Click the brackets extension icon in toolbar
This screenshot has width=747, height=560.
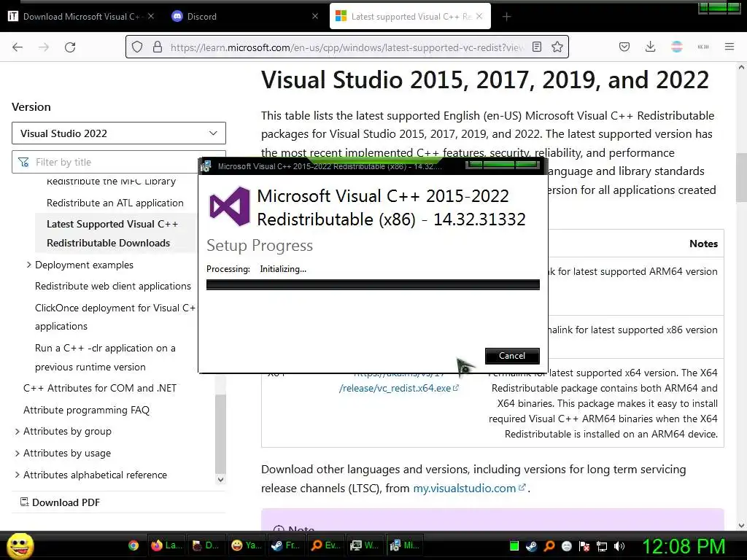703,47
